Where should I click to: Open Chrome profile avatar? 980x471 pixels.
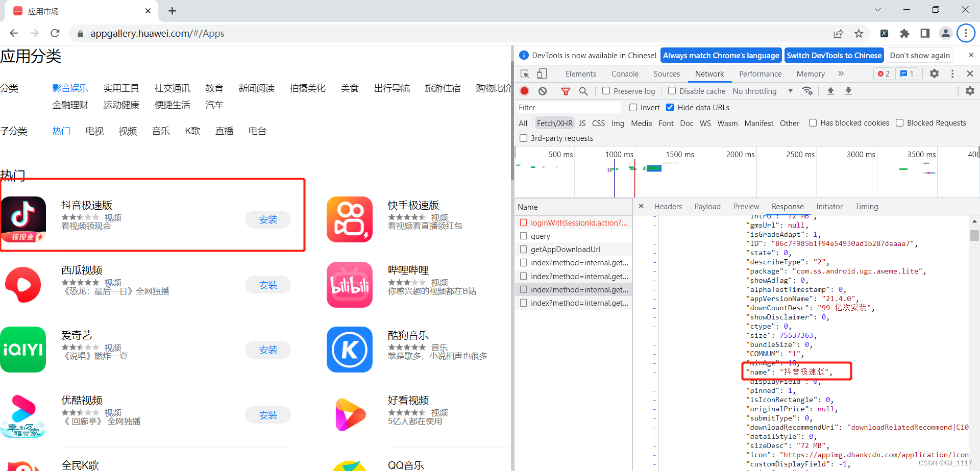click(945, 34)
